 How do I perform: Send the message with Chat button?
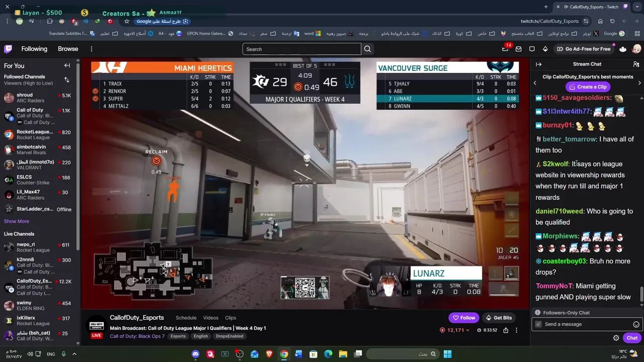[632, 338]
